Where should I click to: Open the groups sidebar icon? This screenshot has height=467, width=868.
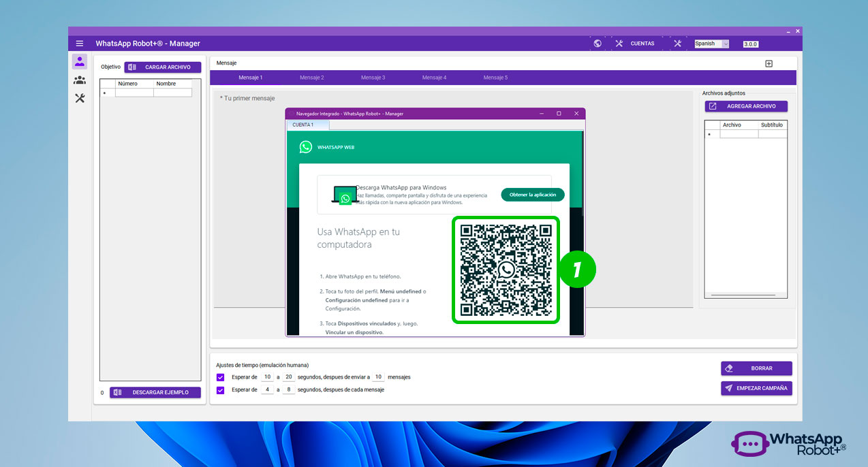[x=80, y=80]
